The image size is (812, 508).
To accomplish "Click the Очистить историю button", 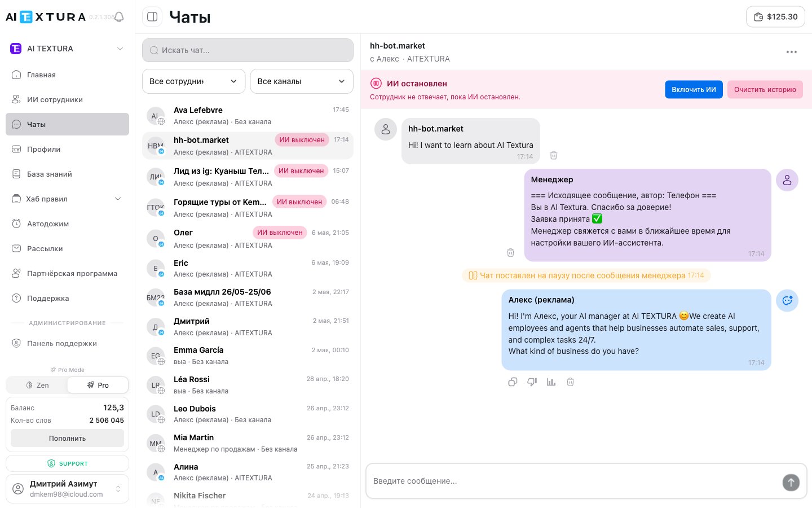I will point(765,89).
